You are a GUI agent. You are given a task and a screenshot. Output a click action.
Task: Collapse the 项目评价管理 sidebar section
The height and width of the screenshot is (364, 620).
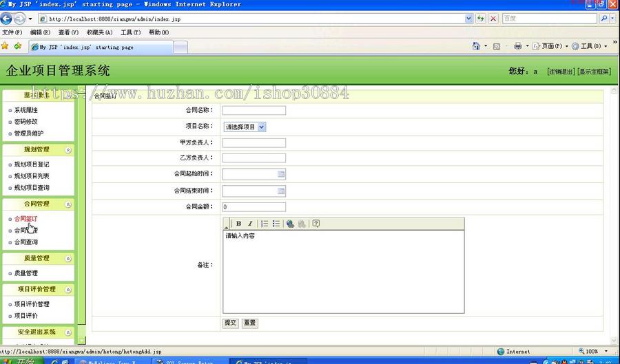tap(68, 290)
